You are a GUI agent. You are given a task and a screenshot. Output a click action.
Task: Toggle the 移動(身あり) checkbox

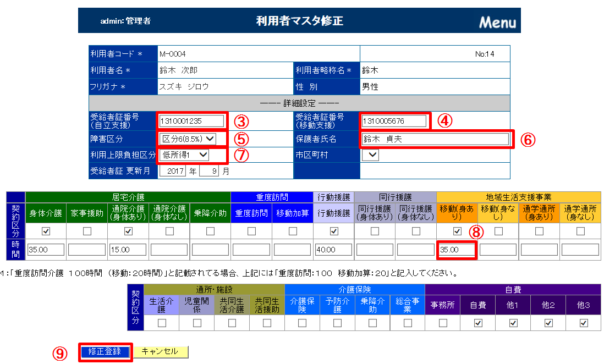457,231
